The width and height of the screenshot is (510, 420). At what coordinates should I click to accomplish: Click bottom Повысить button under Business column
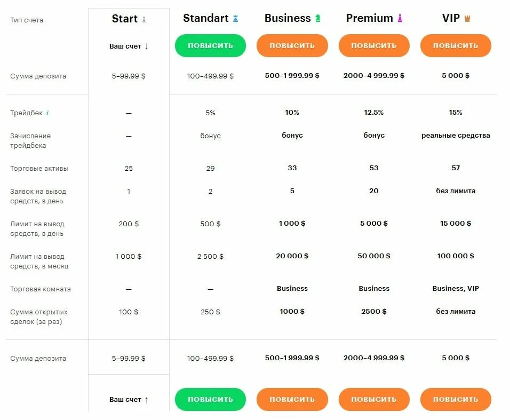pos(292,400)
